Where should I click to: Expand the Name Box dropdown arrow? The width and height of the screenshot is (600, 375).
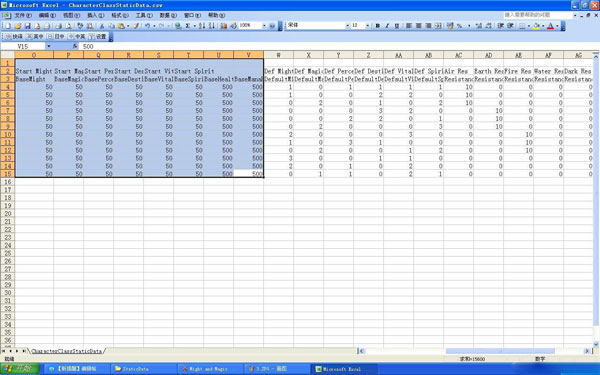(x=49, y=46)
